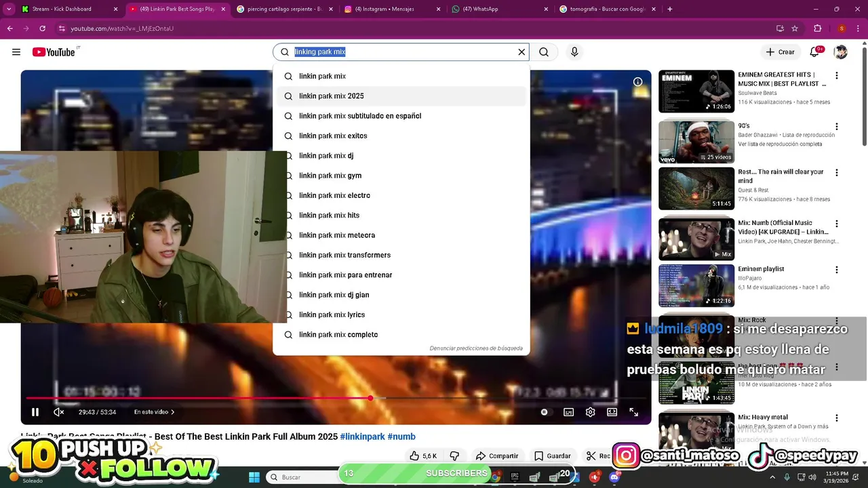Open 'Ver lista de reproducción completa' link

pyautogui.click(x=780, y=144)
